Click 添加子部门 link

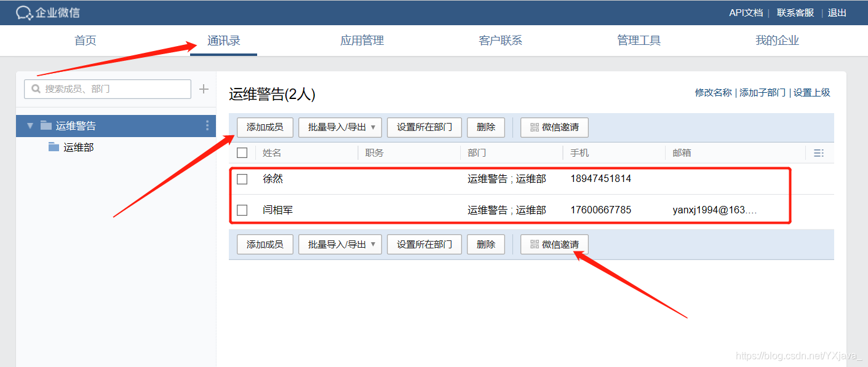click(x=762, y=92)
